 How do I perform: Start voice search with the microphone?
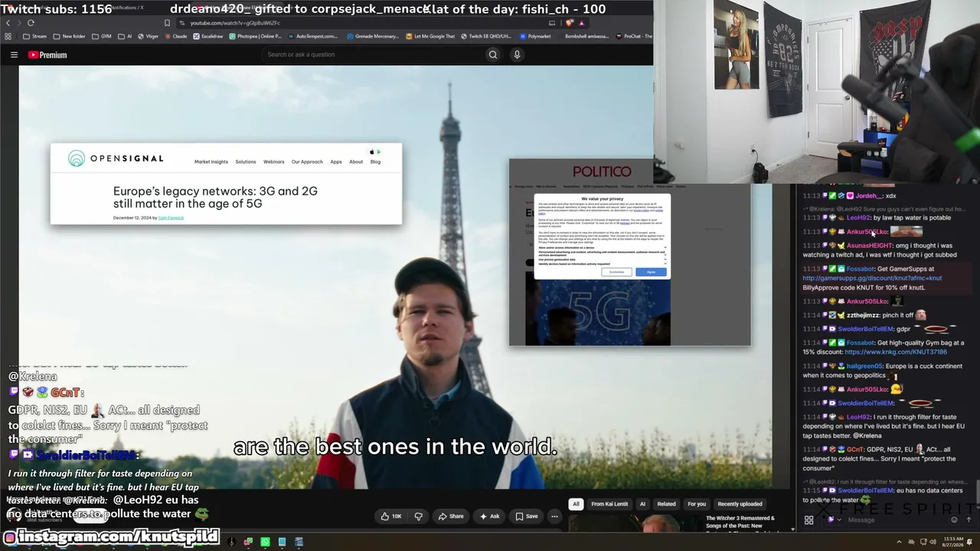[517, 54]
